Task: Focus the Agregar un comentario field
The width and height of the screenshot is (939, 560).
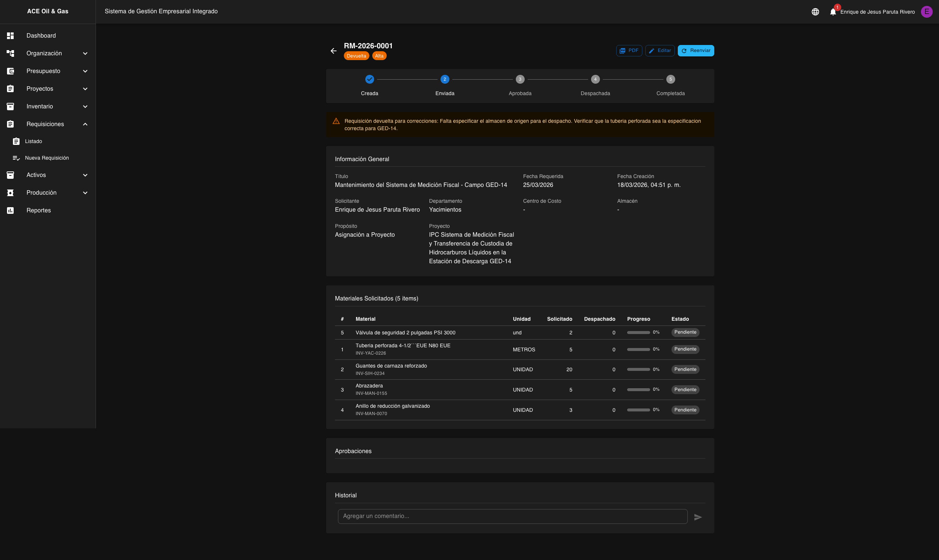Action: coord(512,516)
